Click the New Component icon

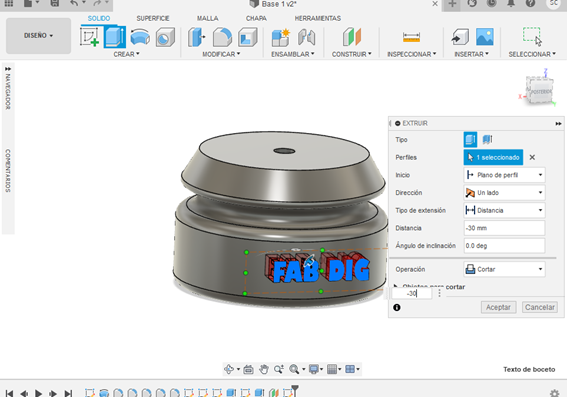click(281, 37)
